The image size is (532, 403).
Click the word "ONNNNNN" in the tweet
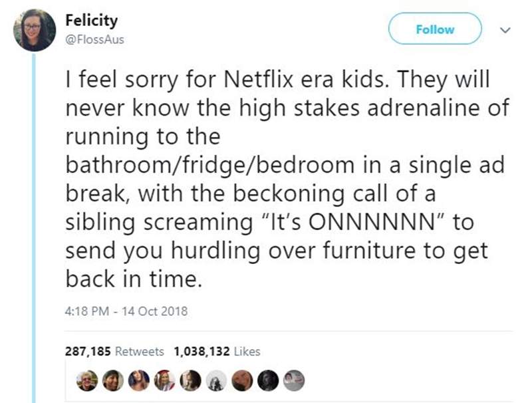380,221
